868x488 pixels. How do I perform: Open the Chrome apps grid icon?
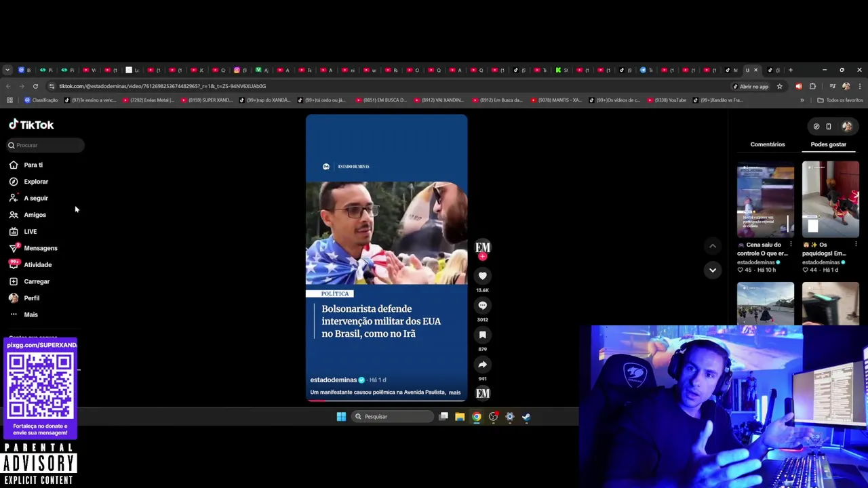click(x=9, y=100)
